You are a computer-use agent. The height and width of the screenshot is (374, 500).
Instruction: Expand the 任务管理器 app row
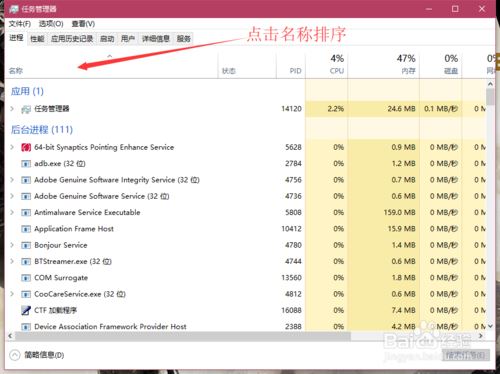[x=12, y=109]
